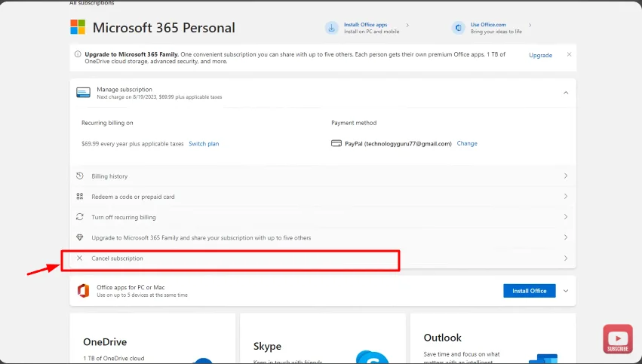The height and width of the screenshot is (364, 642).
Task: Click the Upgrade link in the banner
Action: point(540,55)
